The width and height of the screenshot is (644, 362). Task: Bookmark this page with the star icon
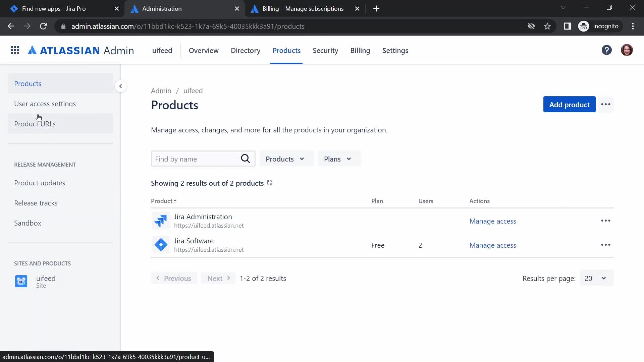[x=547, y=26]
